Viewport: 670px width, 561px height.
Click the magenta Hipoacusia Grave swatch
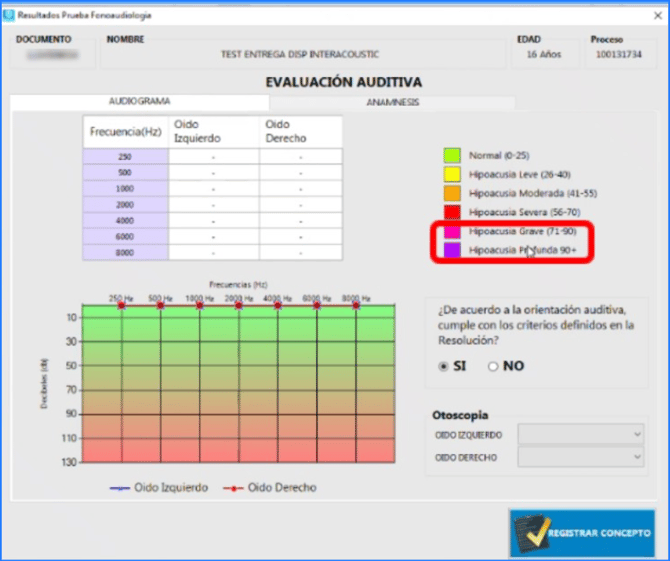tap(452, 232)
